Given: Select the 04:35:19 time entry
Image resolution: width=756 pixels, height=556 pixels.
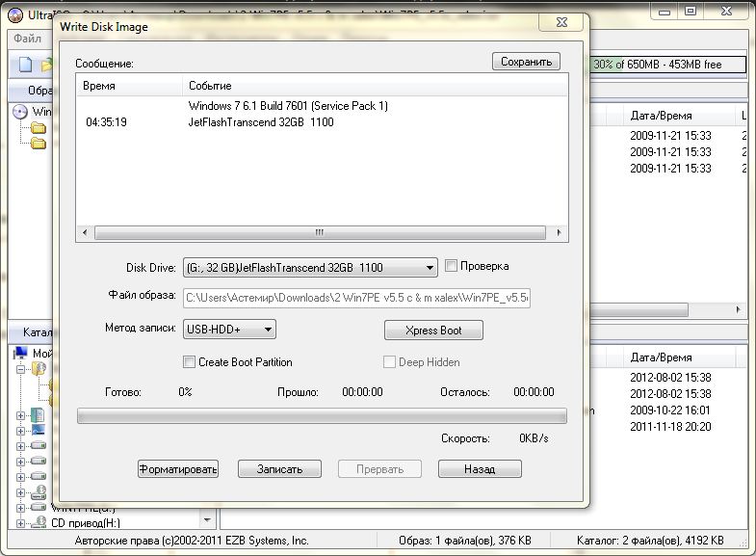Looking at the screenshot, I should pos(106,122).
